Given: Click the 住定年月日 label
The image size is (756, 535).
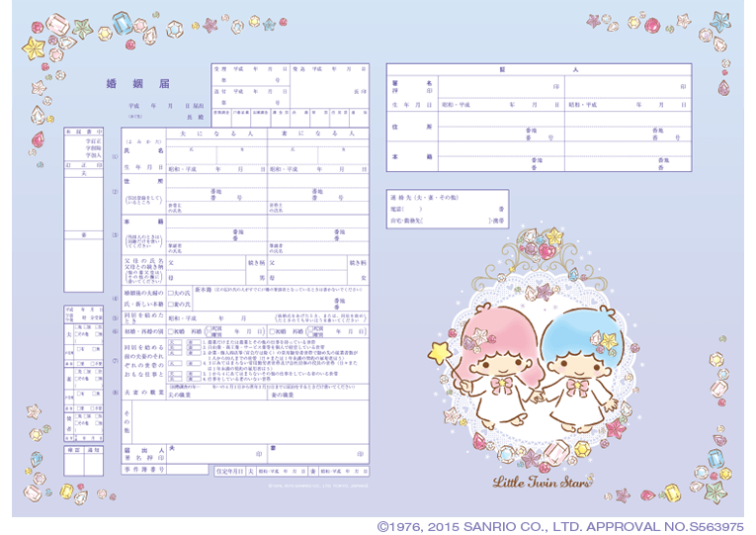Looking at the screenshot, I should [x=230, y=471].
